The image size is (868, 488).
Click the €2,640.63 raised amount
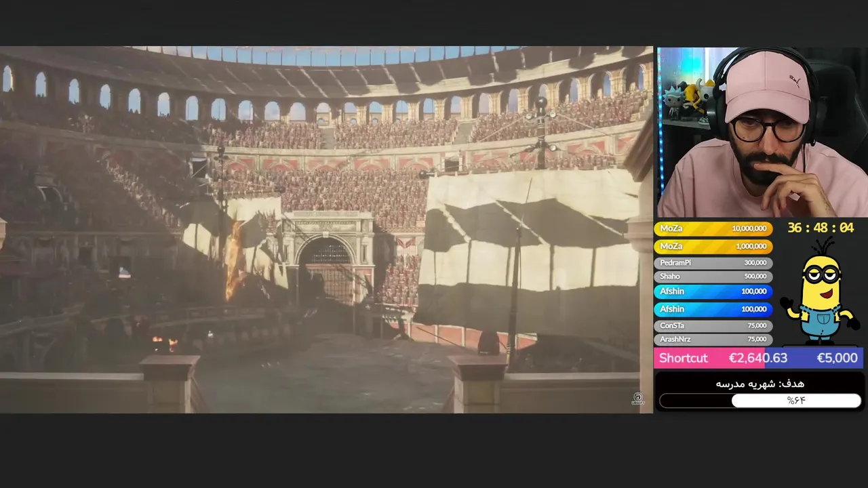[757, 358]
